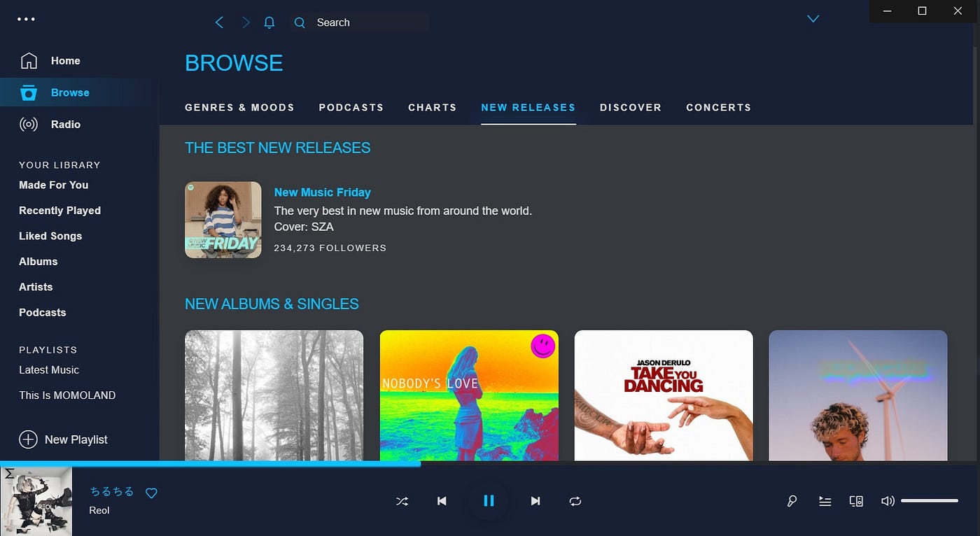The height and width of the screenshot is (536, 980).
Task: Go forward with the right arrow
Action: [246, 22]
